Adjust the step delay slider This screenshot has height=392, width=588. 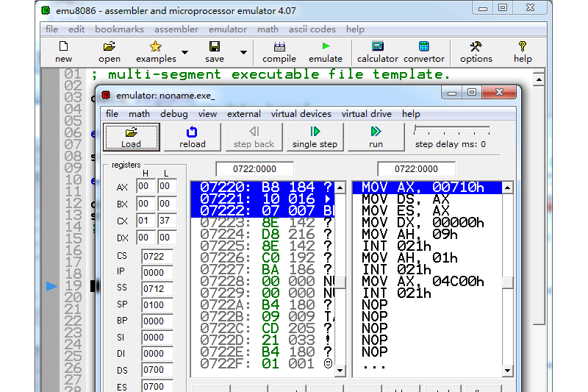tap(451, 129)
